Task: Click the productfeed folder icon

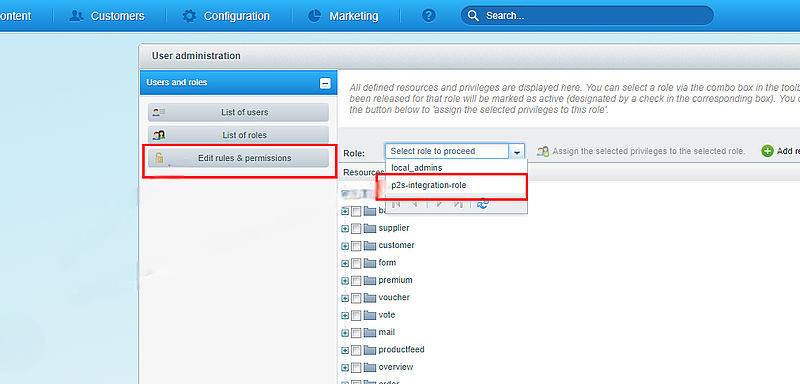Action: coord(370,349)
